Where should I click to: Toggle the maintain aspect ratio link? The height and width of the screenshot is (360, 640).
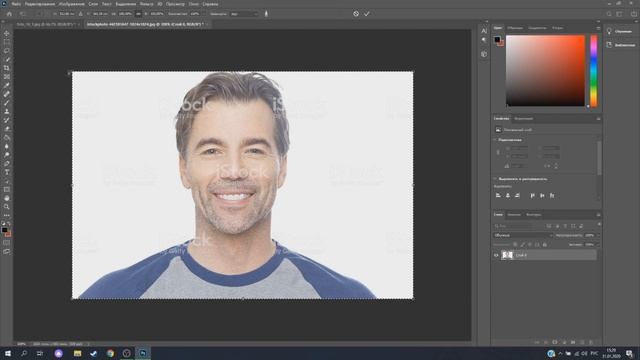(x=138, y=13)
